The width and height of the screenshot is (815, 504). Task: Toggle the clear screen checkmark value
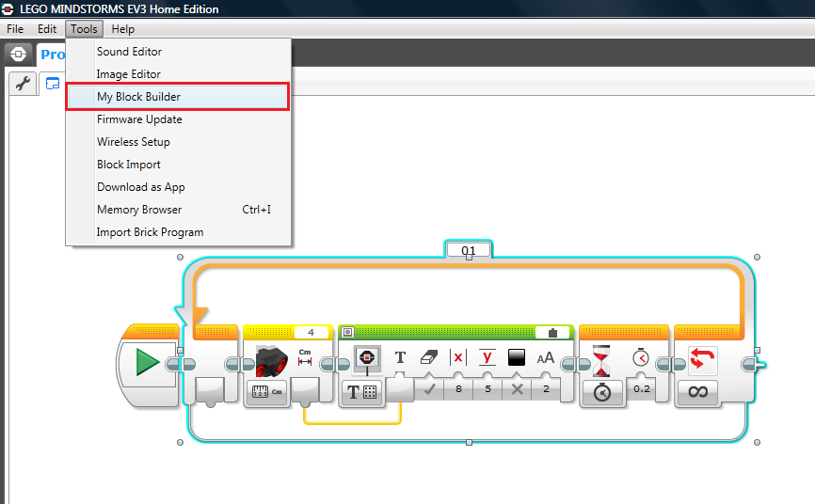coord(429,389)
